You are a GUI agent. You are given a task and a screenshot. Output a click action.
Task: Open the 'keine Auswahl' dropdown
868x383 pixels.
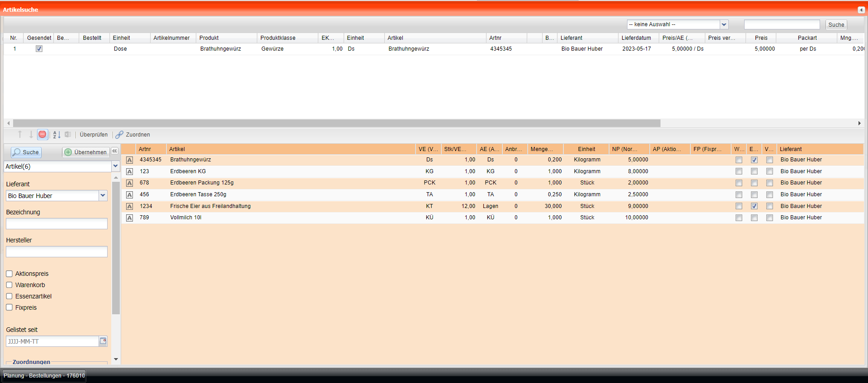click(724, 24)
